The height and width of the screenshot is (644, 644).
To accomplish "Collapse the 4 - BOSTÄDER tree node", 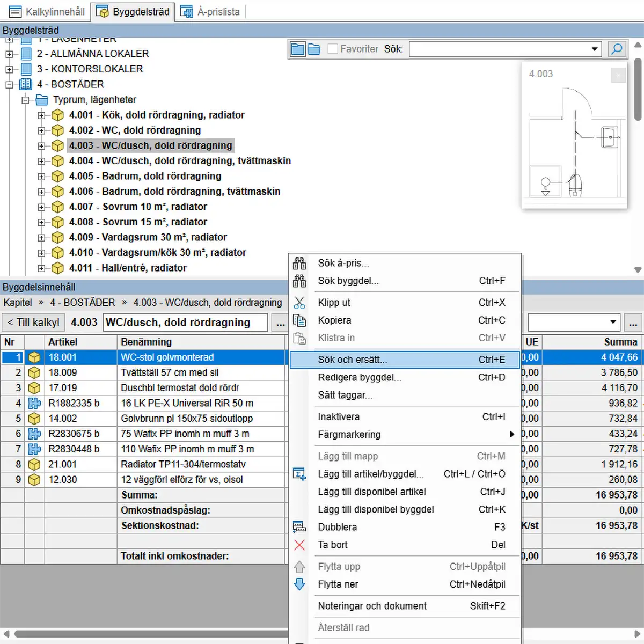I will tap(9, 85).
